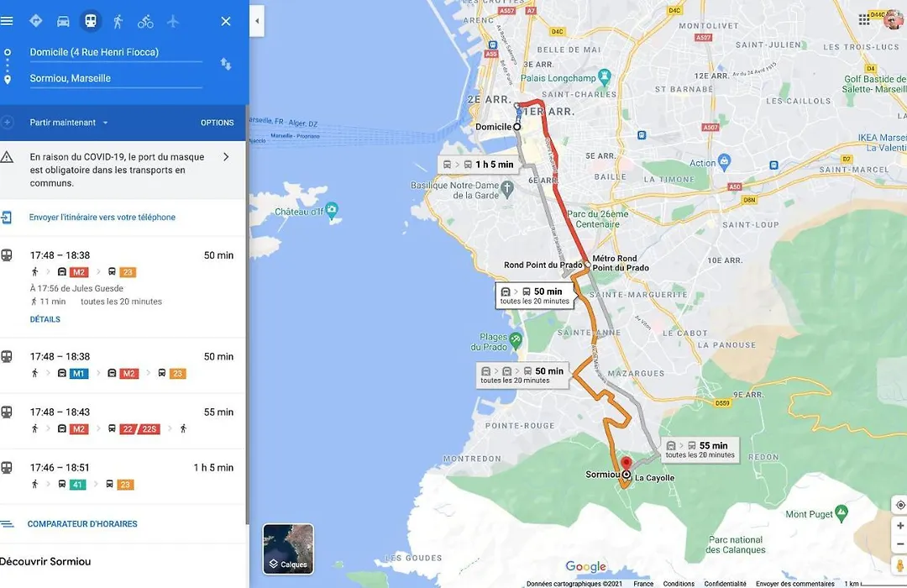This screenshot has width=907, height=588.
Task: Open the Google apps grid
Action: pyautogui.click(x=864, y=19)
